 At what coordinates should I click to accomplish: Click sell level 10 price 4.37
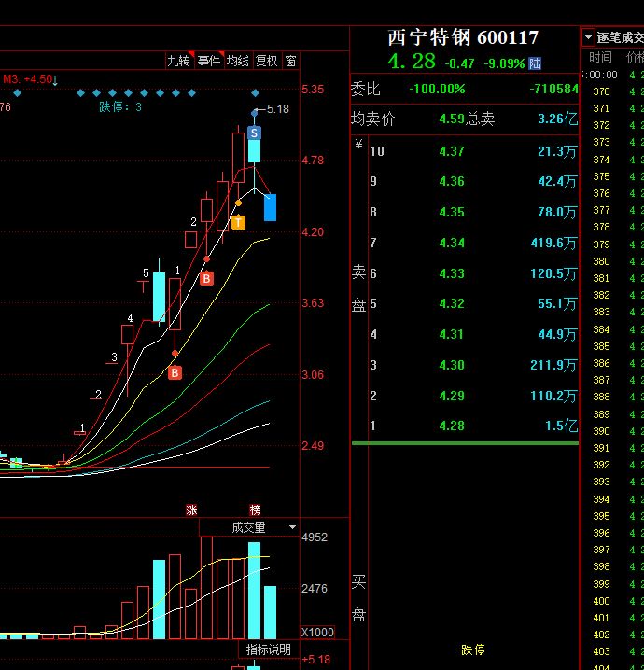coord(452,151)
